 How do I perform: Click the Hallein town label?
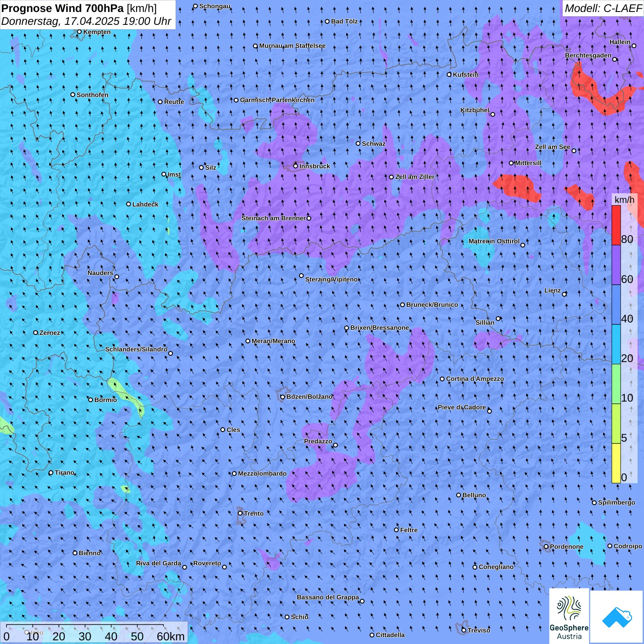pos(620,42)
